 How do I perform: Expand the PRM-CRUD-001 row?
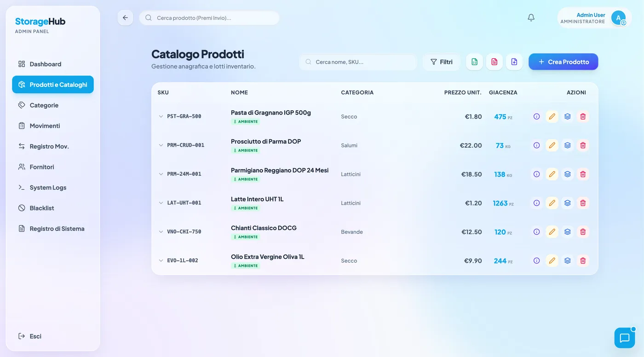coord(161,145)
